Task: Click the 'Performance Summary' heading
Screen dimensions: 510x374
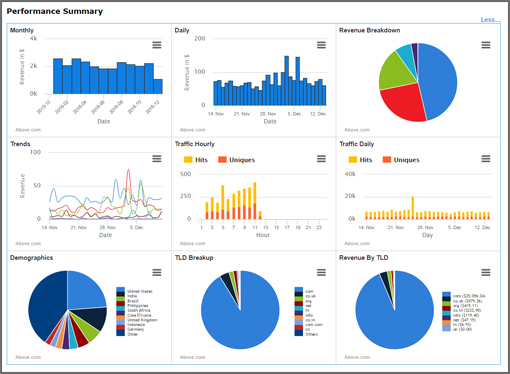Action: click(x=55, y=11)
